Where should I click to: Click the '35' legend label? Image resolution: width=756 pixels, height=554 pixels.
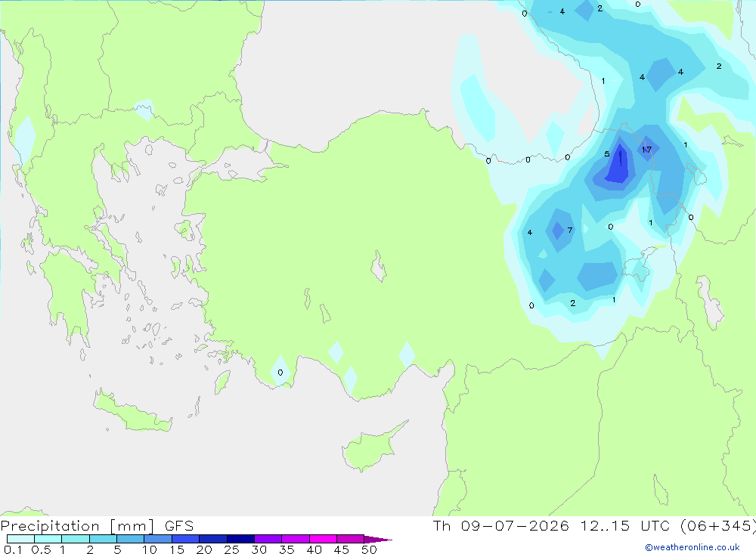[287, 549]
